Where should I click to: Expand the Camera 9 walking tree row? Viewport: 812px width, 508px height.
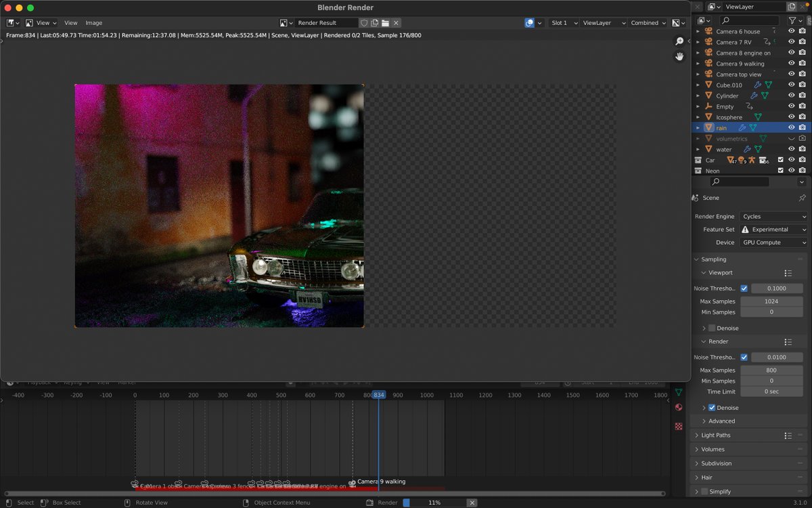coord(698,64)
